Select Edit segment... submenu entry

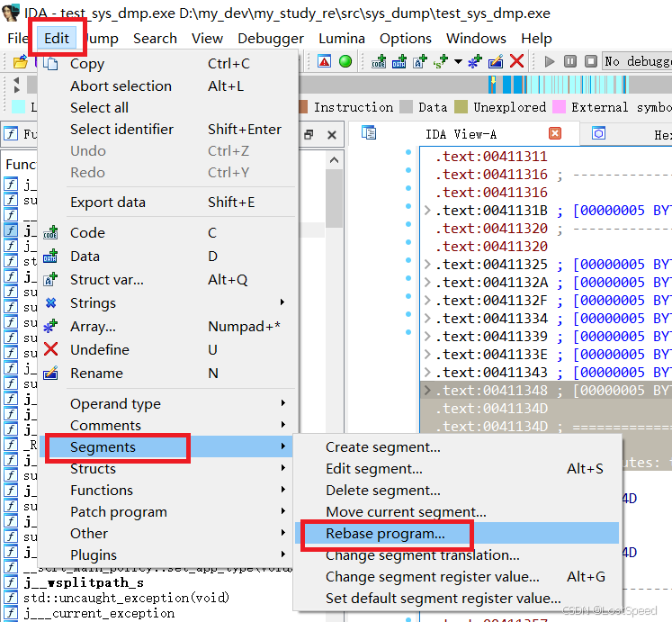pos(457,468)
